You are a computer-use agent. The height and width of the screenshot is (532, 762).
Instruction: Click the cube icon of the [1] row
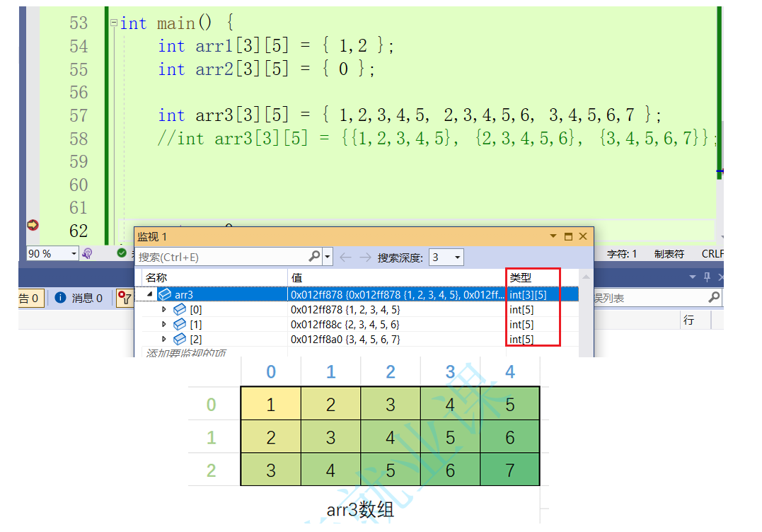(180, 324)
